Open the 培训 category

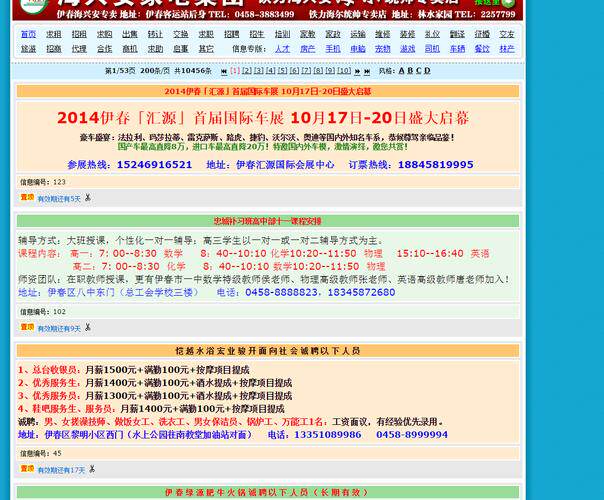coord(282,34)
